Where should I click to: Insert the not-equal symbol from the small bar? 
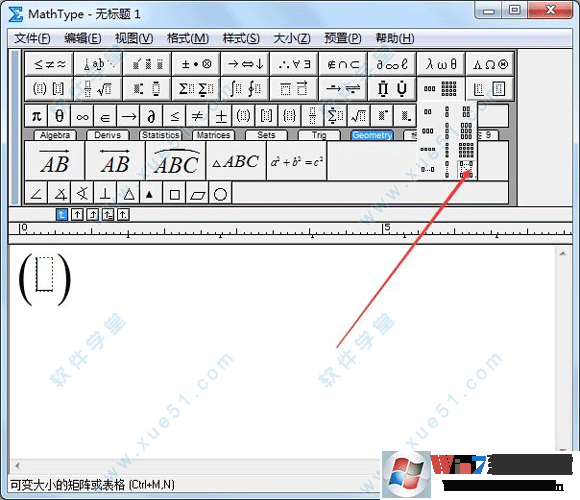click(x=198, y=116)
